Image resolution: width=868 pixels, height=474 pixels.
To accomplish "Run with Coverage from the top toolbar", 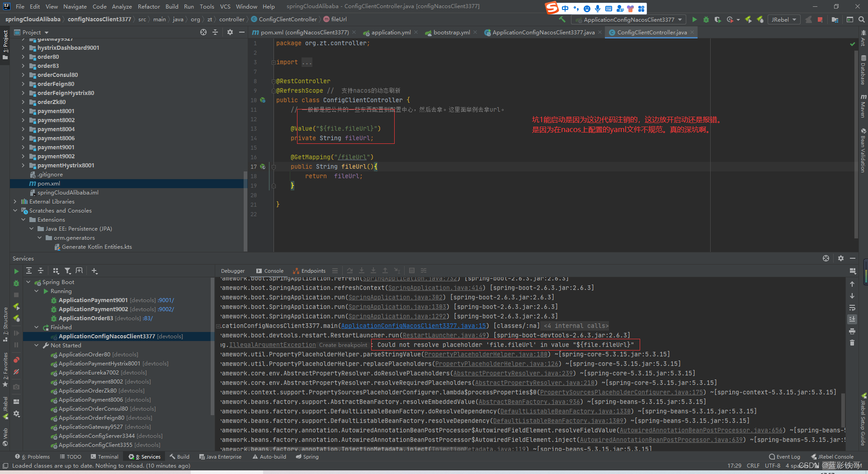I will tap(717, 19).
